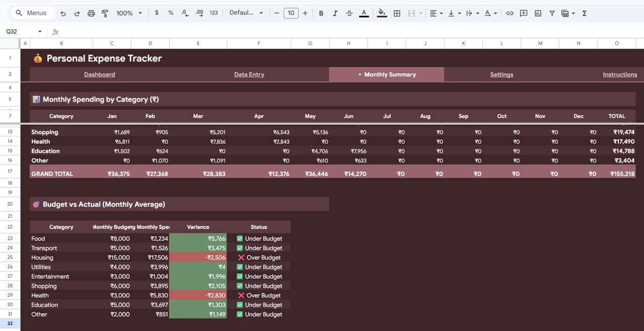The width and height of the screenshot is (644, 331).
Task: Open the fill color picker
Action: [382, 13]
